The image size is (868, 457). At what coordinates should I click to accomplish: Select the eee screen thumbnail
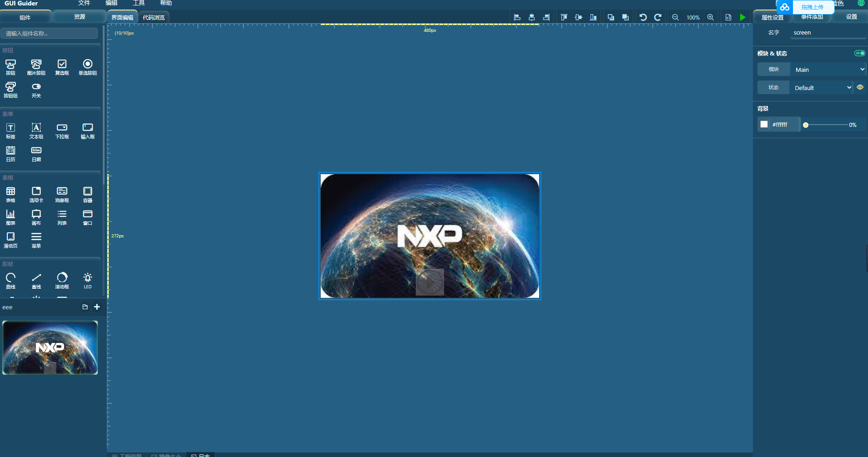click(x=50, y=347)
